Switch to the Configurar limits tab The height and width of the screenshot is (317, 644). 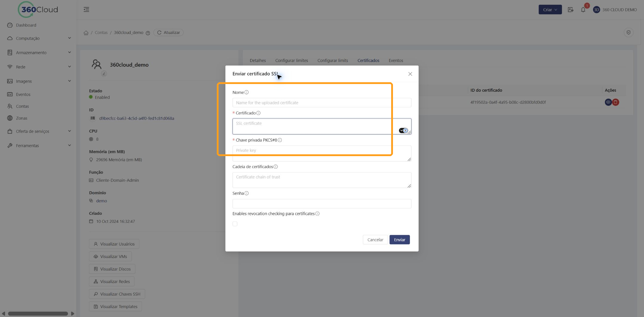click(x=333, y=60)
